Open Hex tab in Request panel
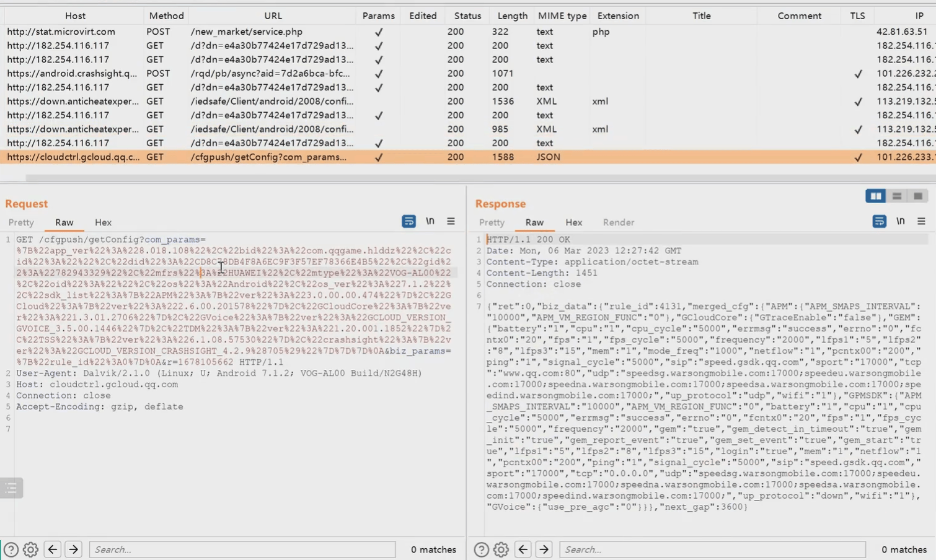936x560 pixels. click(103, 222)
